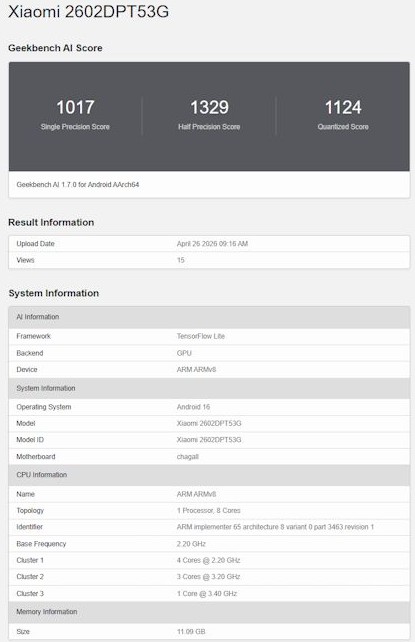Click the ARM implementer 65 identifier value
Screen dimensions: 415x642
point(275,527)
